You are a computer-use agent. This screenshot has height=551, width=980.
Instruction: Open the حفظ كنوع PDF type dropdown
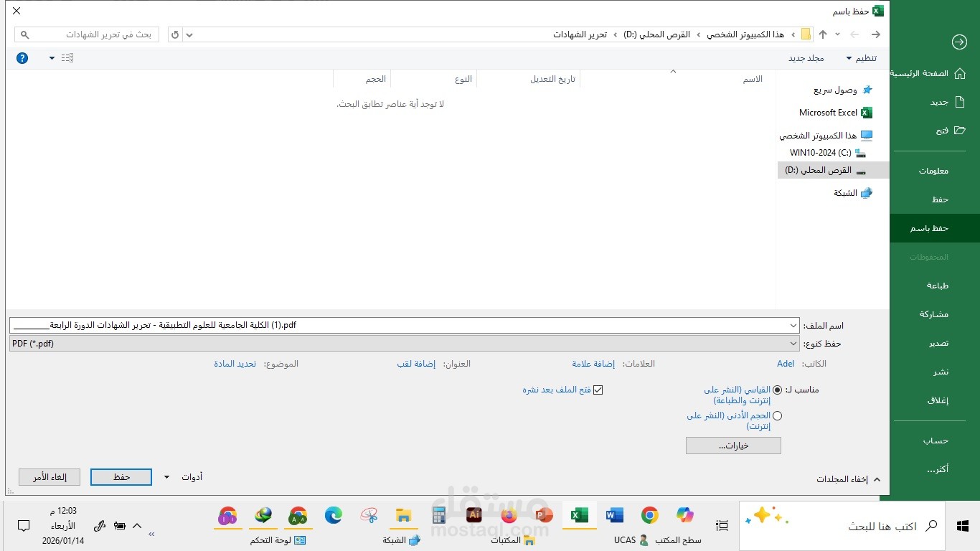[404, 344]
